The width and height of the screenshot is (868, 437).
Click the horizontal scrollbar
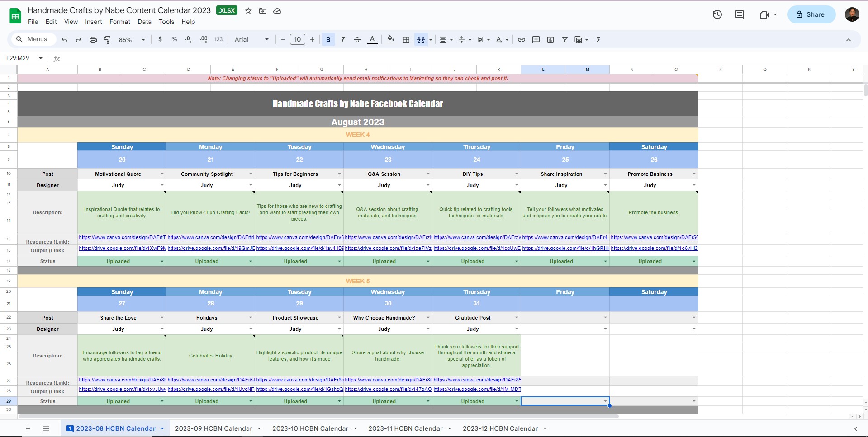click(x=318, y=416)
